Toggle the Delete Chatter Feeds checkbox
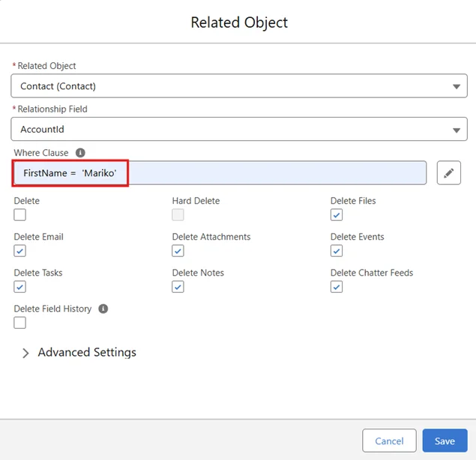This screenshot has width=476, height=460. click(x=337, y=287)
